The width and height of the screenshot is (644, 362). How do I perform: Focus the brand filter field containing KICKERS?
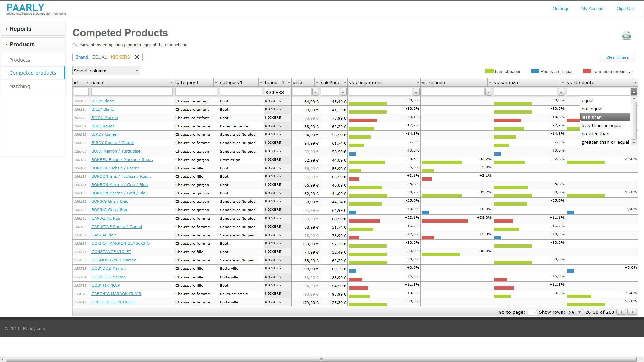click(277, 92)
